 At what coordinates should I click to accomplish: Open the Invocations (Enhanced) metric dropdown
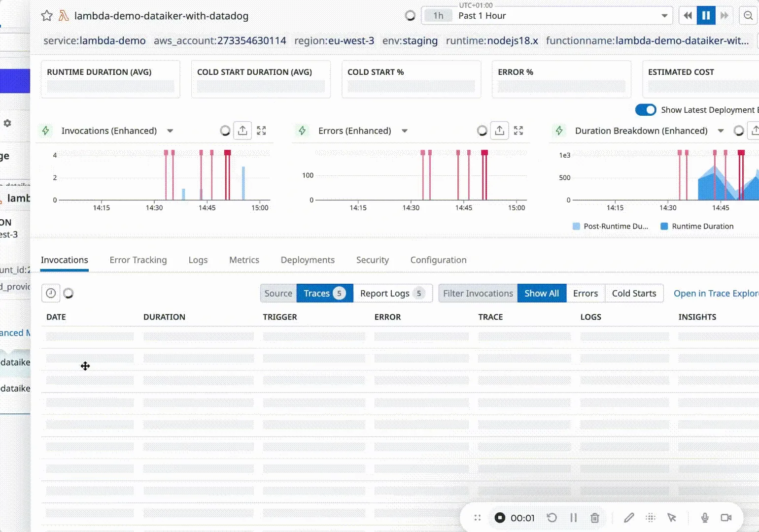pos(170,131)
